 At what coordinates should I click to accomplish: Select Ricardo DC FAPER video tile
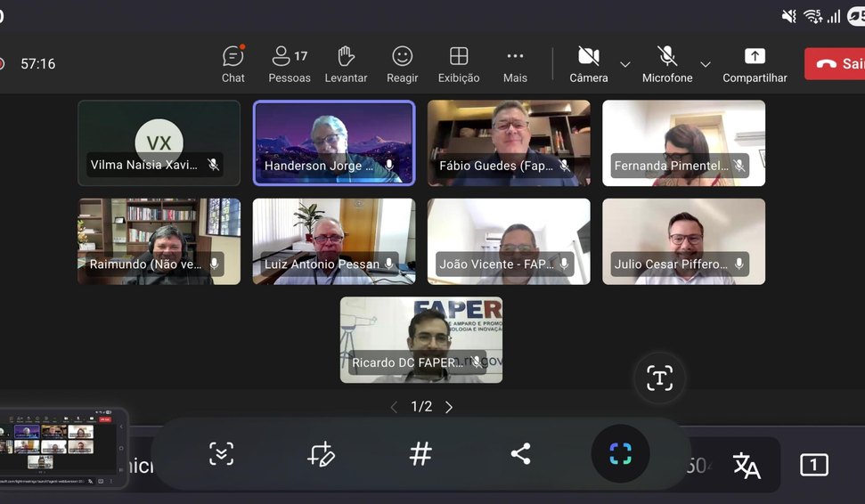[x=420, y=339]
